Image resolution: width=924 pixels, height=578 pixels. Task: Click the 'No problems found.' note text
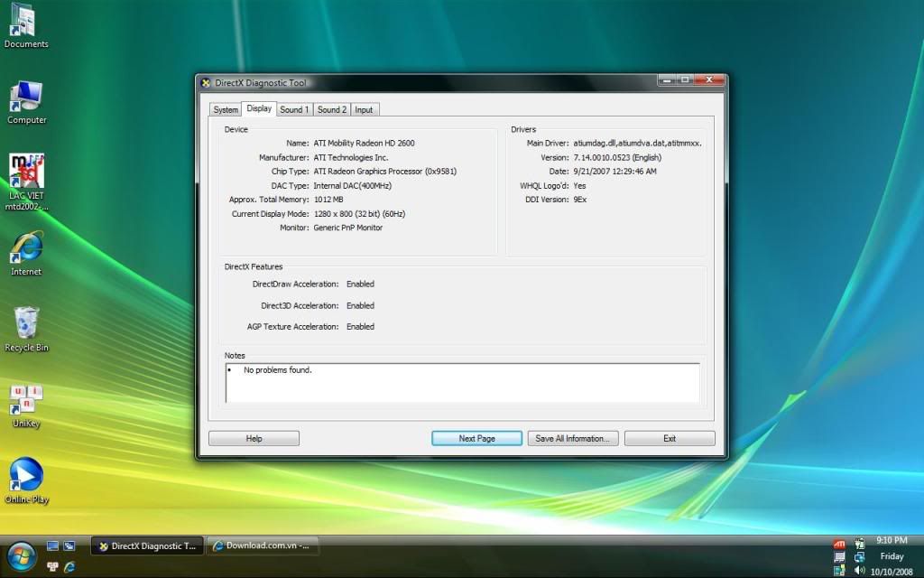278,370
